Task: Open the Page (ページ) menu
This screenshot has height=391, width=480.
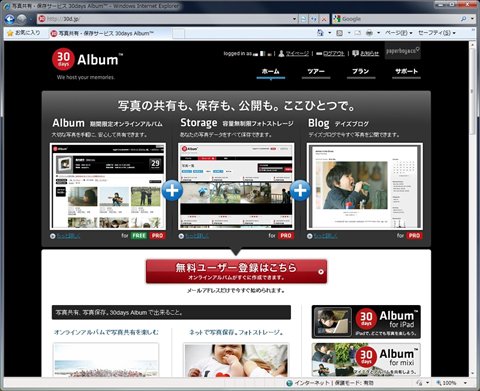Action: click(399, 33)
